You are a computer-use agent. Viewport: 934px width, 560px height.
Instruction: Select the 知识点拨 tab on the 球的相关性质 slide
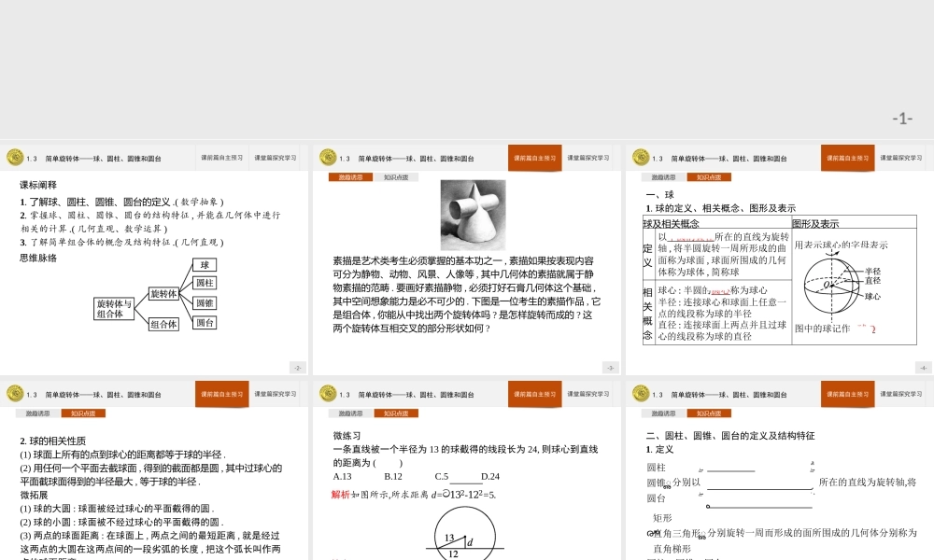click(84, 412)
